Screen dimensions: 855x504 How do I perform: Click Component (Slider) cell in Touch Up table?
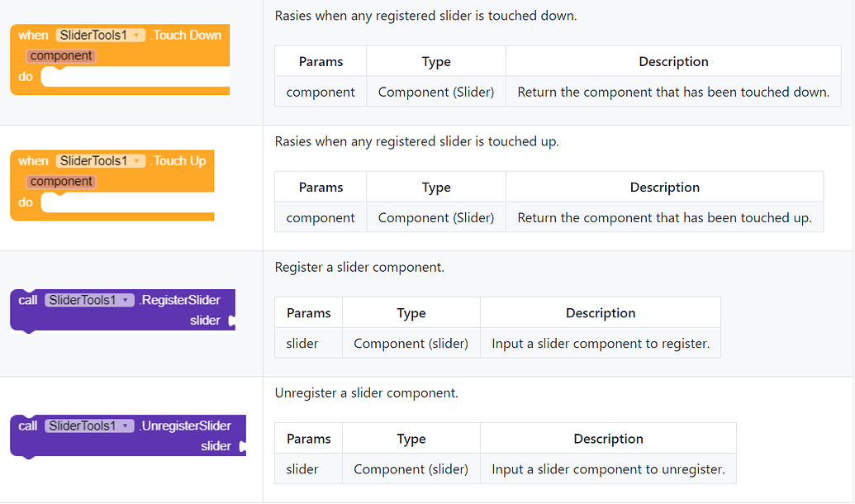436,217
